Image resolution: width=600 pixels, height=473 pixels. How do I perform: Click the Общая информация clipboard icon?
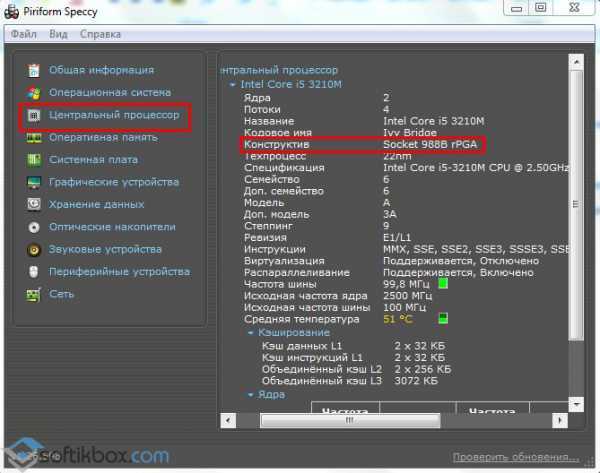[x=34, y=70]
